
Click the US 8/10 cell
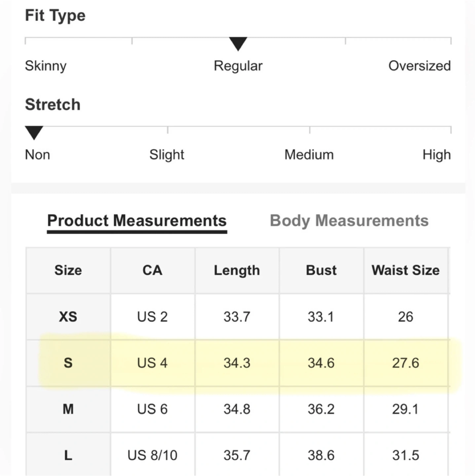click(x=152, y=456)
